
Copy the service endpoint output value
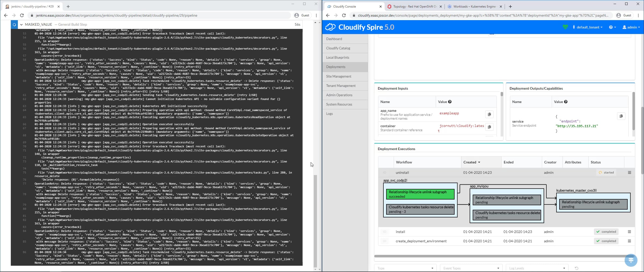621,116
